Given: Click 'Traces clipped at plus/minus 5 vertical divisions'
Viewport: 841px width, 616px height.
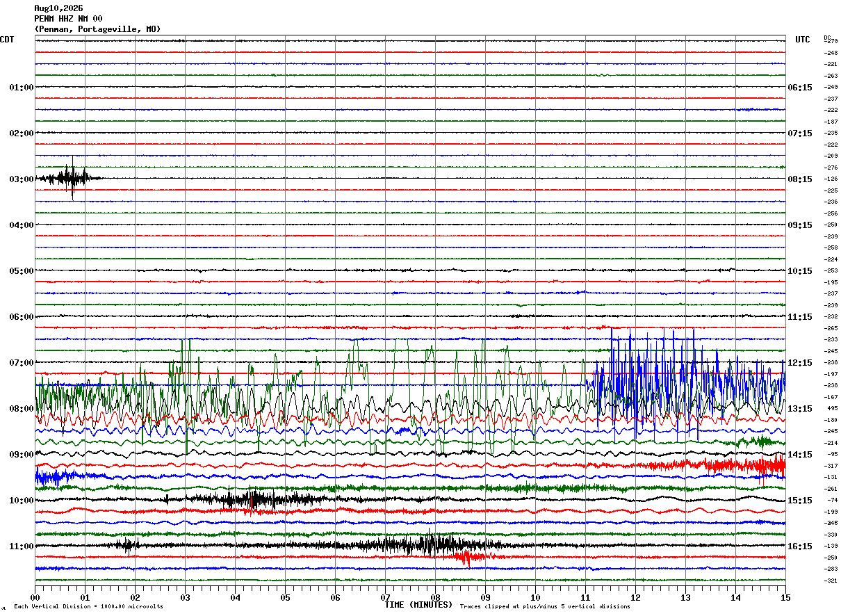Looking at the screenshot, I should tap(546, 607).
